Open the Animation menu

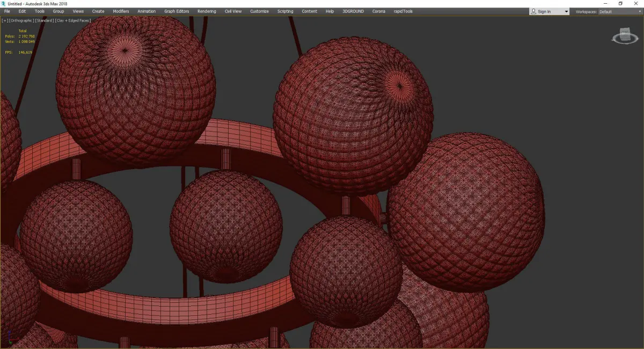point(147,11)
